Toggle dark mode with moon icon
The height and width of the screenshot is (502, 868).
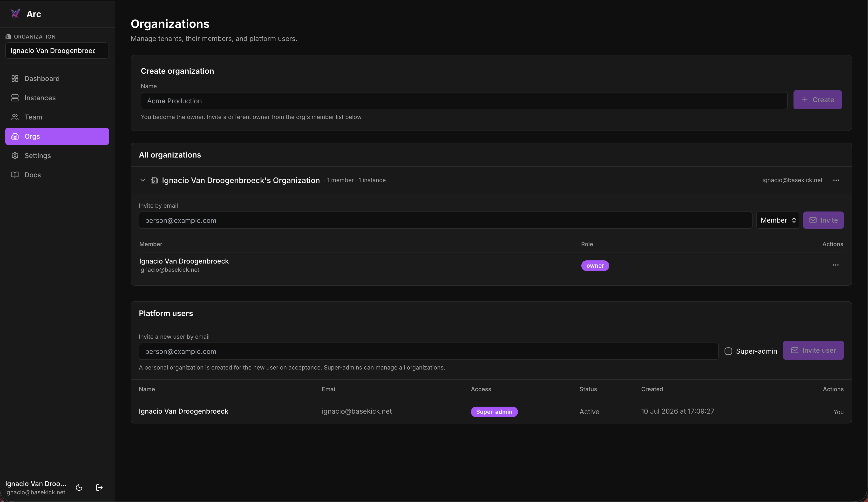tap(79, 488)
